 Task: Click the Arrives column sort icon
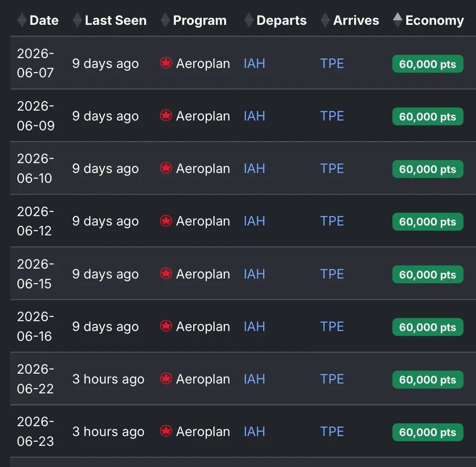(x=325, y=20)
